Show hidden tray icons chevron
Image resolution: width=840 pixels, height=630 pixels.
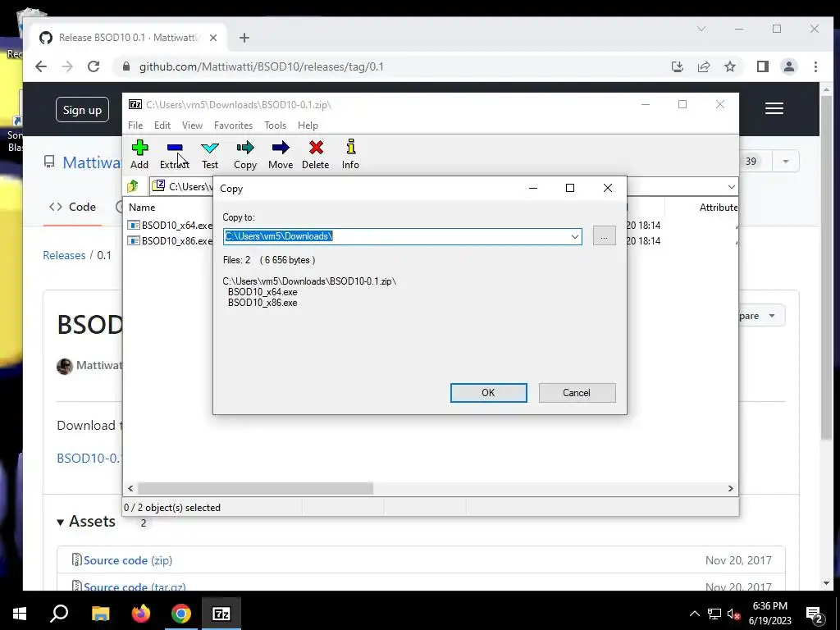[694, 614]
